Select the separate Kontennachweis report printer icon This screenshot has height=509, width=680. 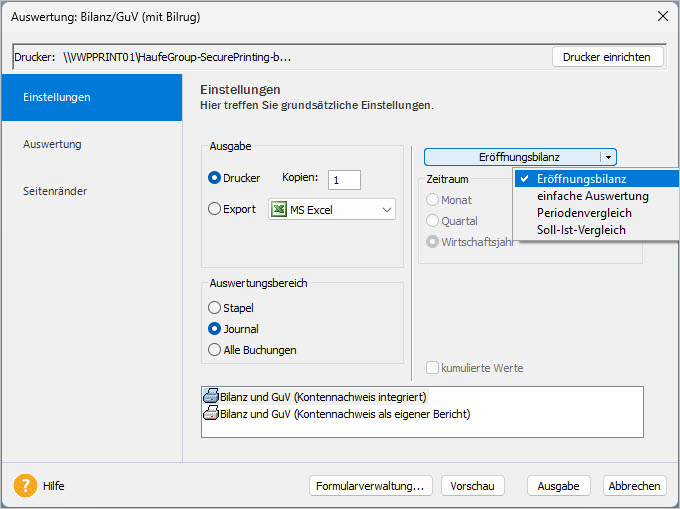coord(211,413)
